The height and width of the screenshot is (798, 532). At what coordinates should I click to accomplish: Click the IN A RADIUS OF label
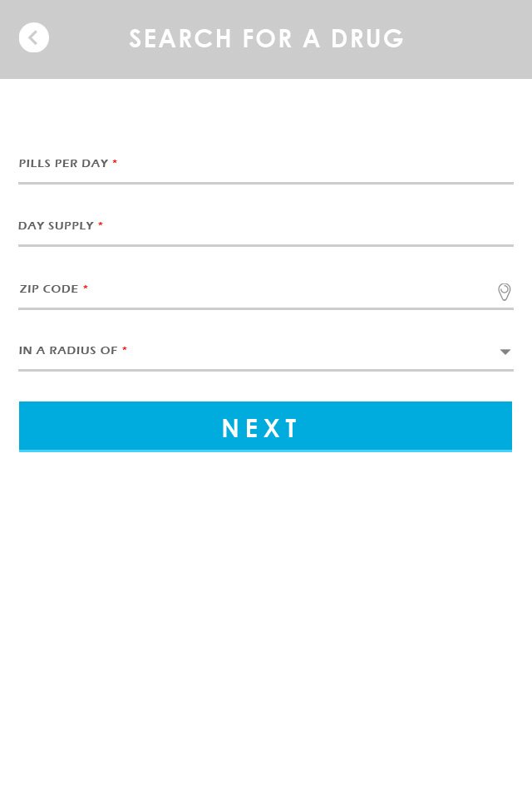pyautogui.click(x=68, y=350)
